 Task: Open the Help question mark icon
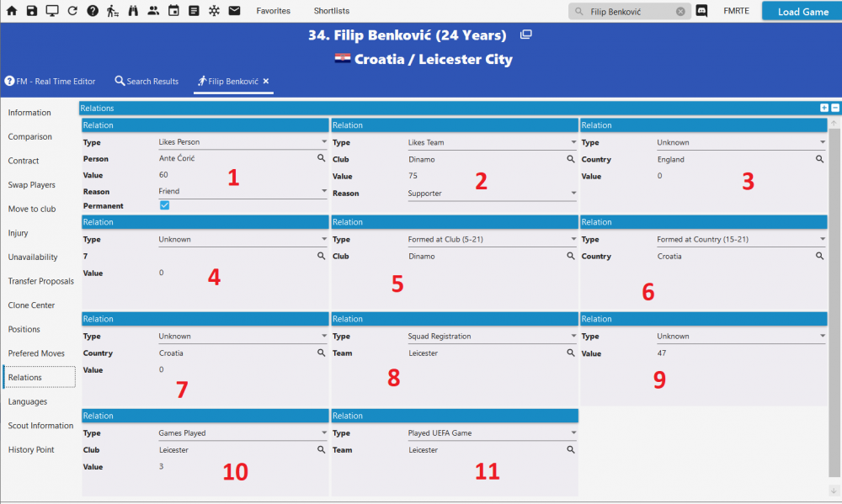tap(93, 11)
